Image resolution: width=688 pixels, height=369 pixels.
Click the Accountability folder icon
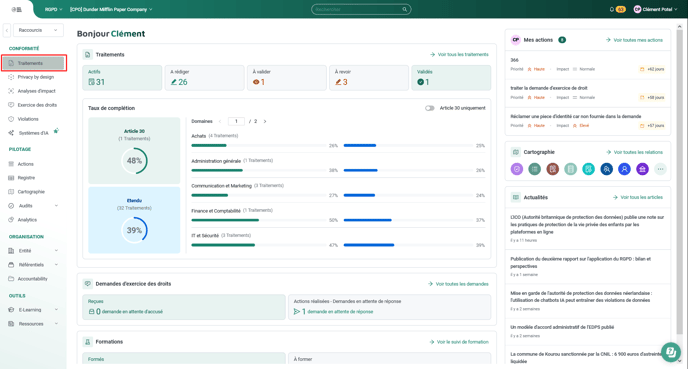click(11, 279)
